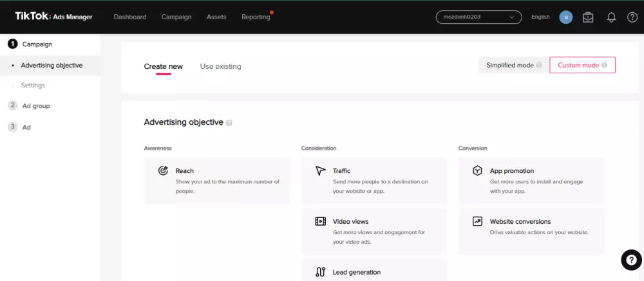Open the Reporting menu
Image resolution: width=644 pixels, height=281 pixels.
[x=256, y=17]
